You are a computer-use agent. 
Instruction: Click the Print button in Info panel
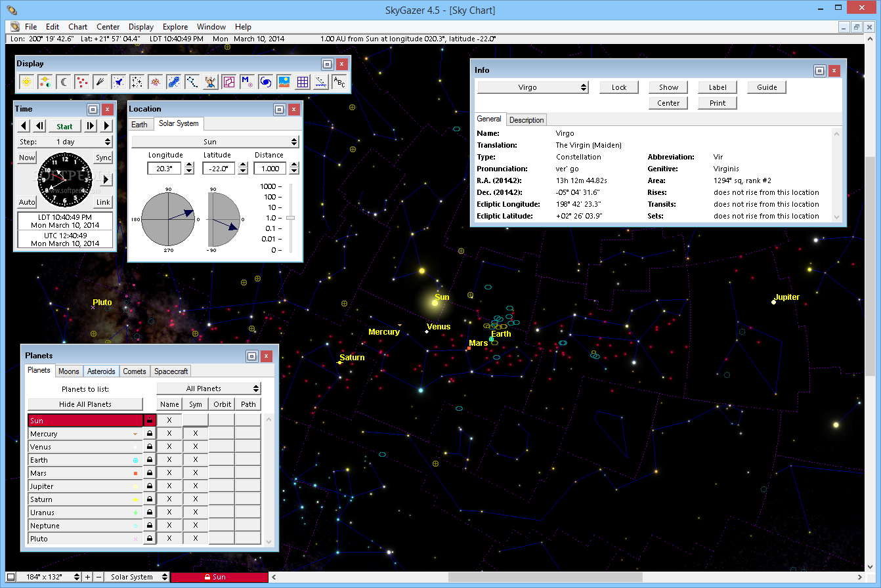[718, 103]
